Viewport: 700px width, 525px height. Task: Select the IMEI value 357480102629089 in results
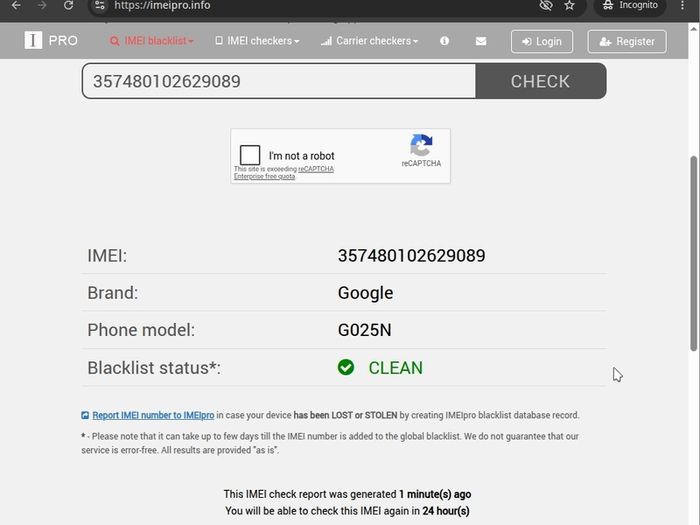point(411,256)
